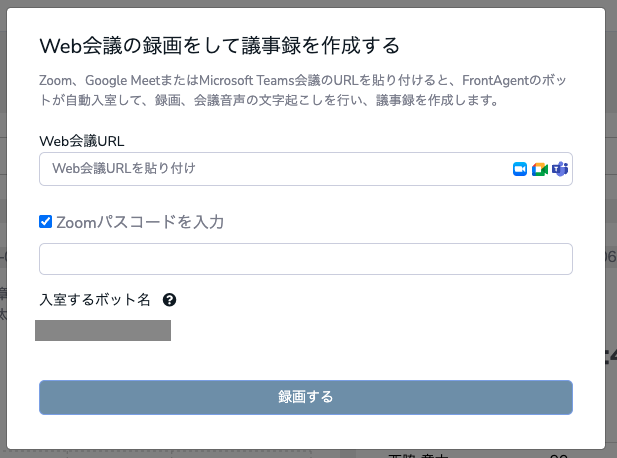This screenshot has width=617, height=458.
Task: Click the Zoom icon in URL field
Action: (520, 169)
